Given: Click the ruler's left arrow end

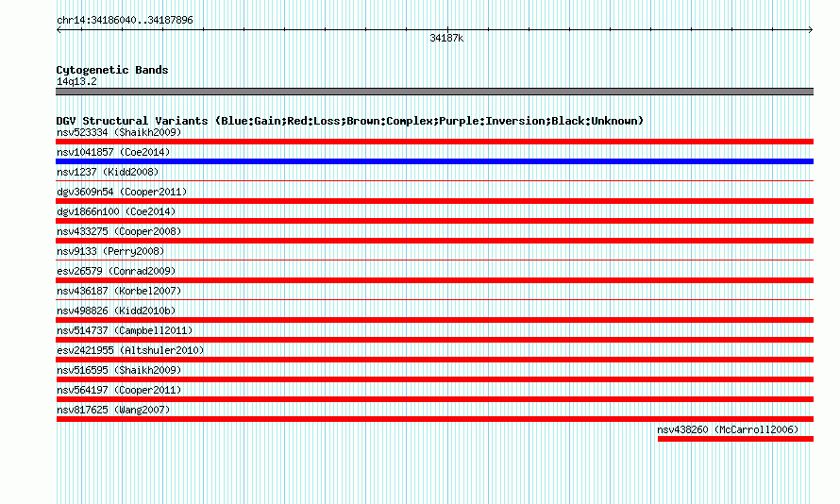Looking at the screenshot, I should pos(59,30).
